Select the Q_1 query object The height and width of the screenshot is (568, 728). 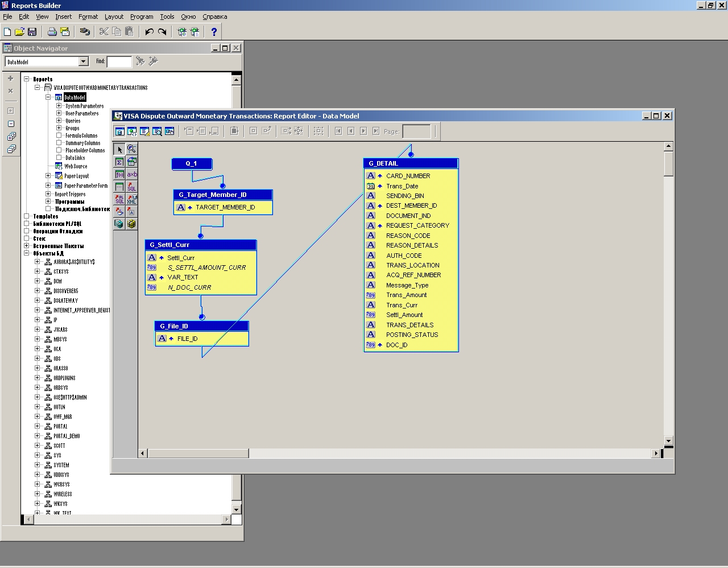(x=192, y=163)
